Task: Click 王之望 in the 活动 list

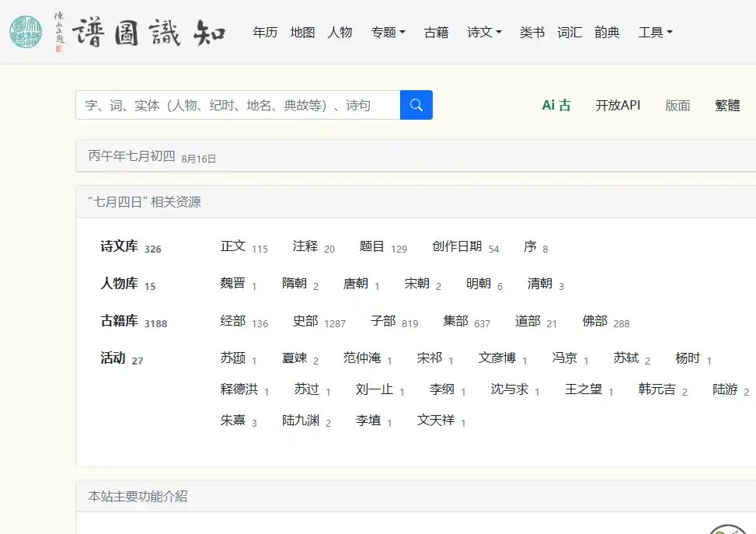Action: (584, 389)
